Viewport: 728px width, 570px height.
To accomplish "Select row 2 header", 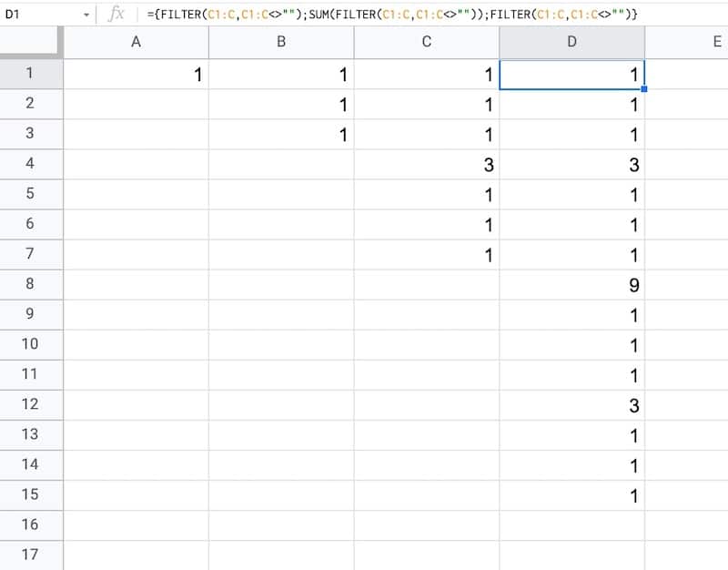I will click(31, 104).
